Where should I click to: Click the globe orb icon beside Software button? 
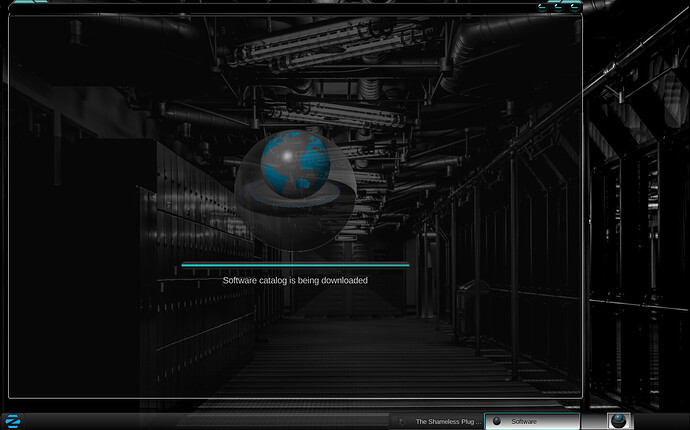click(619, 421)
